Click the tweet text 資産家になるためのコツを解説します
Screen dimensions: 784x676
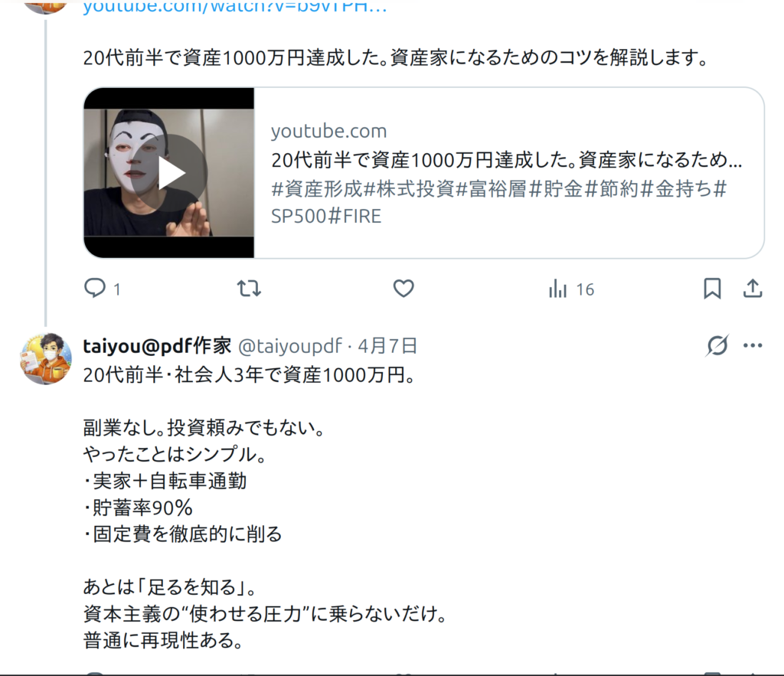tap(549, 58)
